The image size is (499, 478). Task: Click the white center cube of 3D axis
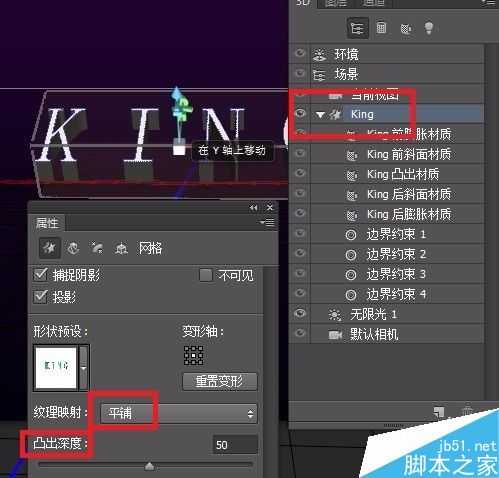click(179, 149)
